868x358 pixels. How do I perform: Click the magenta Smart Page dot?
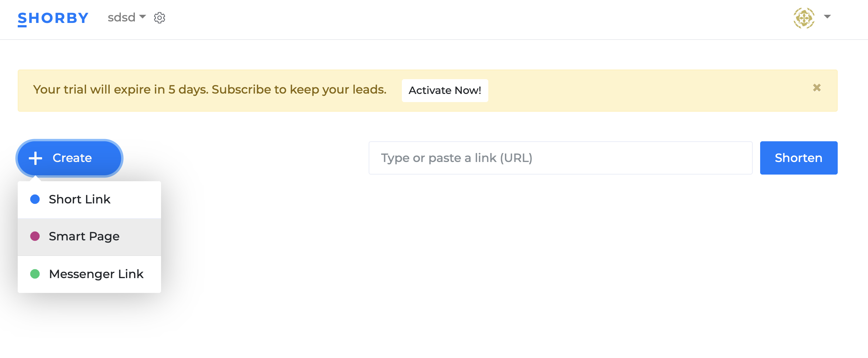(35, 236)
